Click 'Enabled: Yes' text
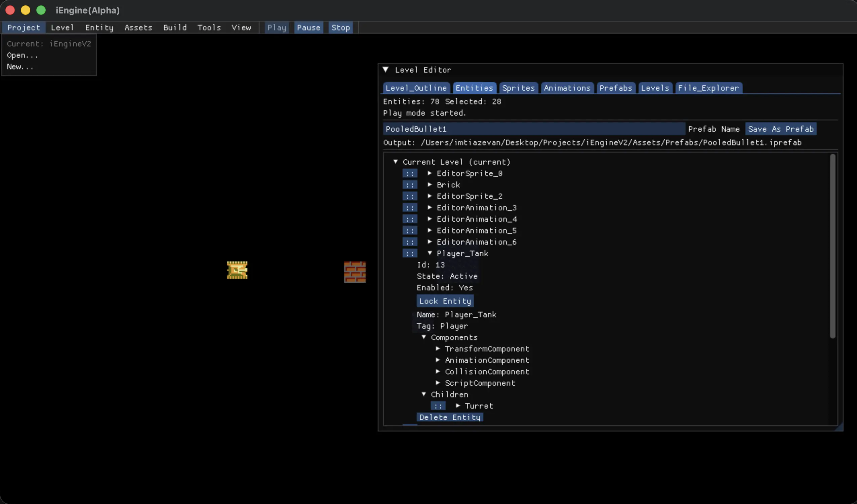This screenshot has height=504, width=857. pyautogui.click(x=445, y=288)
